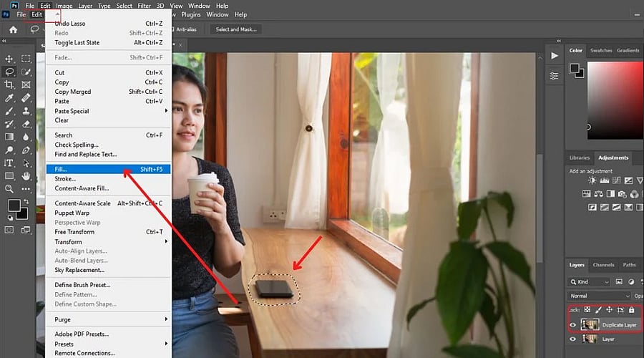The width and height of the screenshot is (644, 358).
Task: Swap foreground and background colors
Action: pos(26,201)
